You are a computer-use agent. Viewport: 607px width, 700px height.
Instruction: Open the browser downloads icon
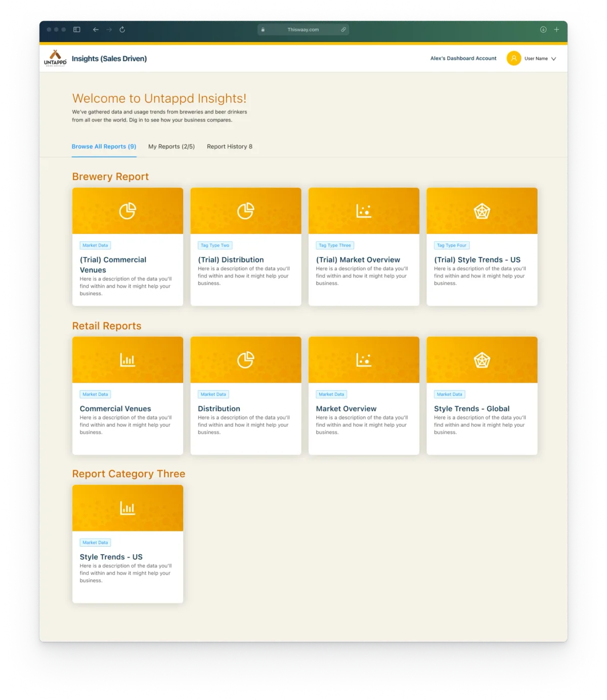[x=543, y=29]
